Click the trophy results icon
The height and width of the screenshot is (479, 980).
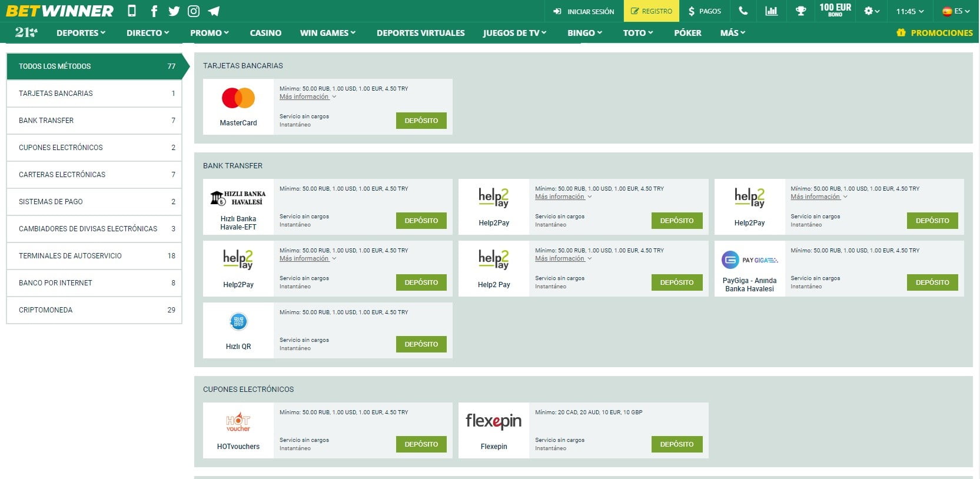coord(800,11)
